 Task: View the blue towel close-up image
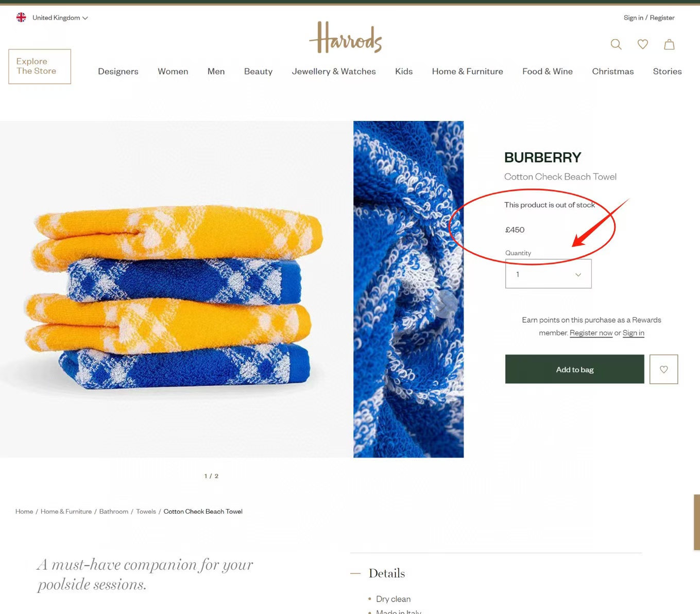click(x=408, y=289)
